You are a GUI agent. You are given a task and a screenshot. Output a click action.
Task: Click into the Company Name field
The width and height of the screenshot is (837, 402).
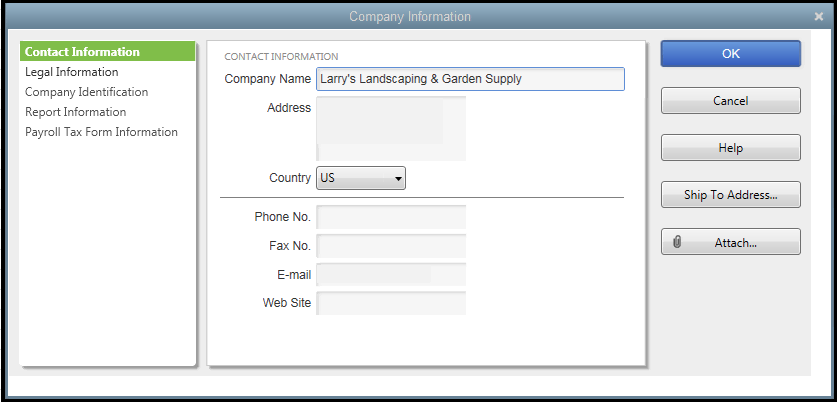click(470, 79)
